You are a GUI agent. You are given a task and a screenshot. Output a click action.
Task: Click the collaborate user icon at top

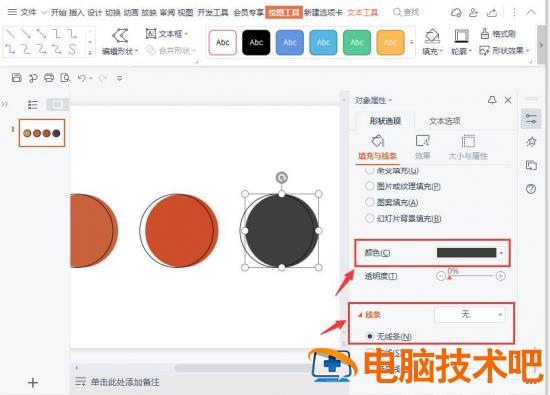click(x=474, y=13)
